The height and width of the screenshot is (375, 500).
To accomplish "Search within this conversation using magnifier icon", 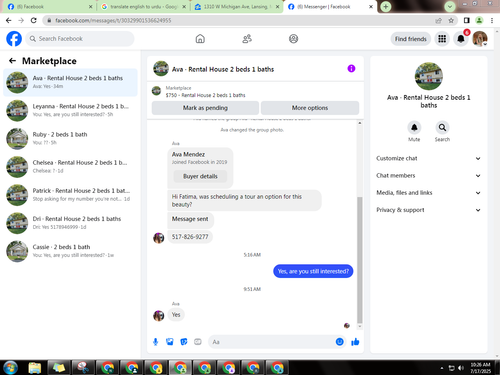I will (442, 127).
